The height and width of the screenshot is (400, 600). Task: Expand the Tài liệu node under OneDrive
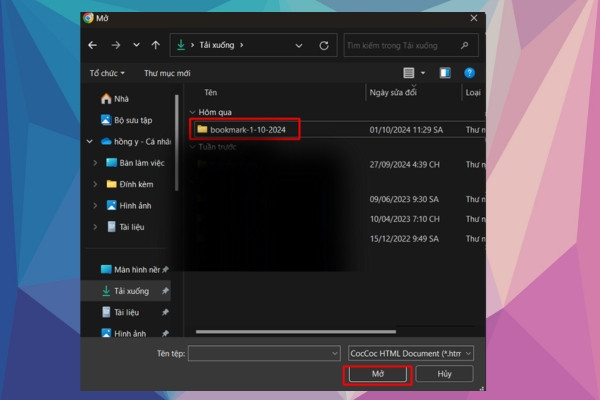(x=95, y=227)
